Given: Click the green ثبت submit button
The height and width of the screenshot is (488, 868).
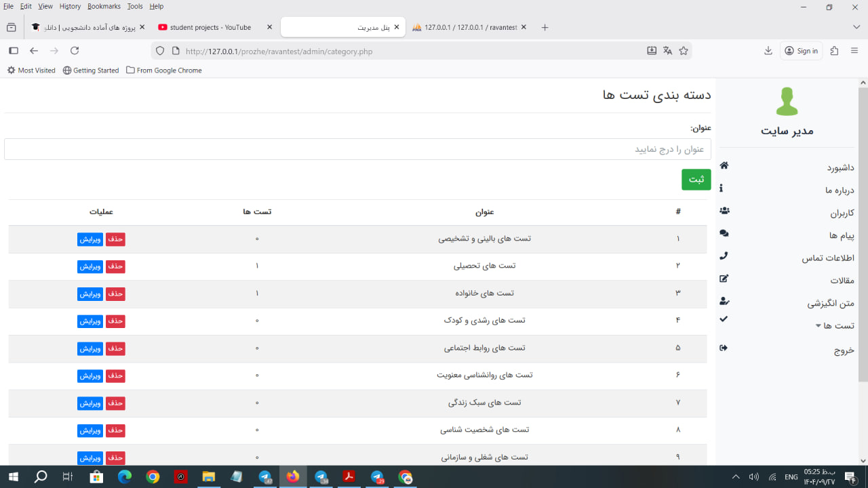Looking at the screenshot, I should click(x=696, y=180).
